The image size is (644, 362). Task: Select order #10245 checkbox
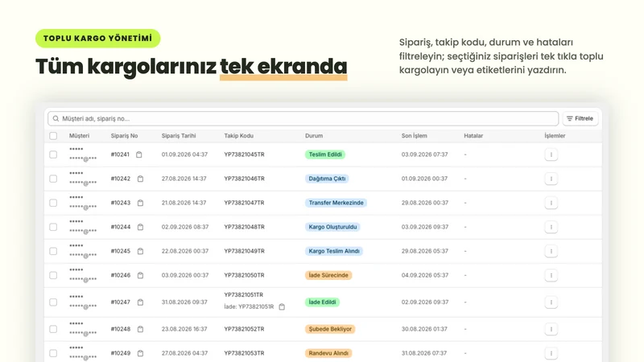click(x=53, y=251)
